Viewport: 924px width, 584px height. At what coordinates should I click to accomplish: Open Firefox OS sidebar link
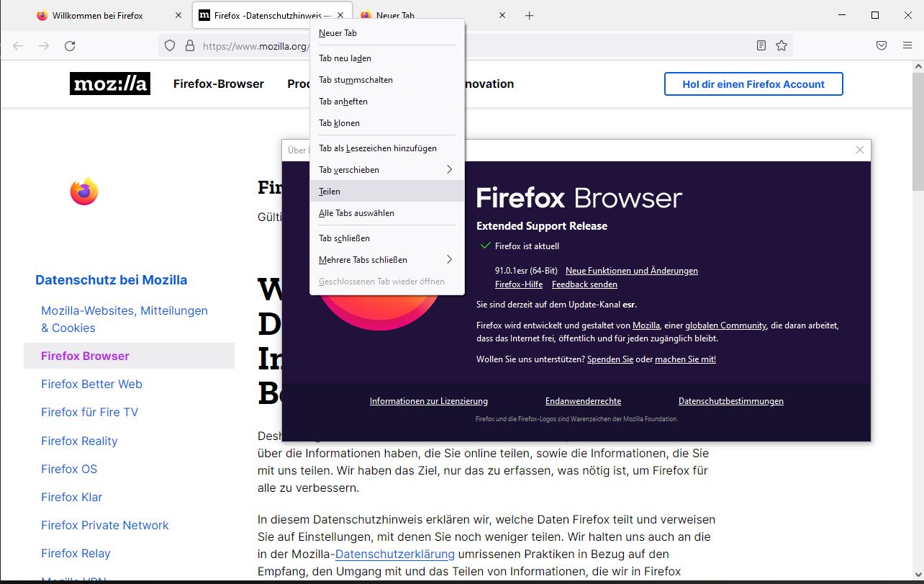(69, 469)
